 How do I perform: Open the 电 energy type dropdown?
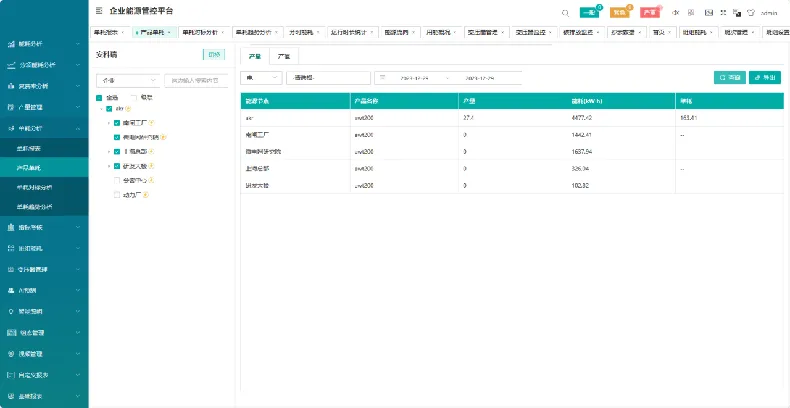(x=261, y=78)
